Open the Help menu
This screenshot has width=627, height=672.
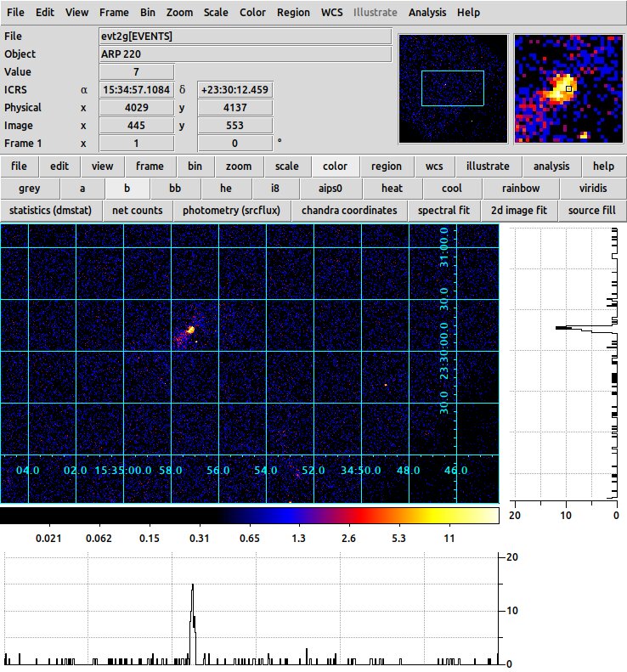pos(468,13)
